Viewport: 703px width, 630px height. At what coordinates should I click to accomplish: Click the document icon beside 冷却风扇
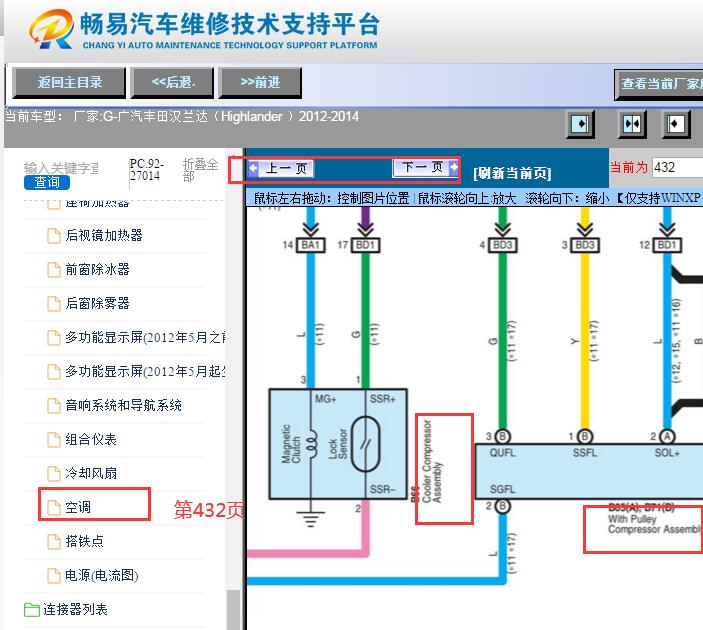pos(54,474)
